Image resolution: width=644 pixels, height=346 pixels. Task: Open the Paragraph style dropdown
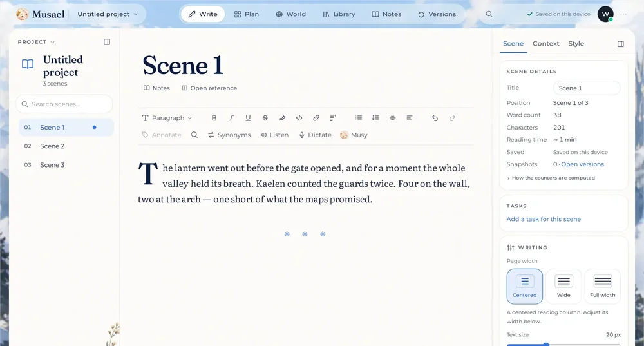[167, 118]
